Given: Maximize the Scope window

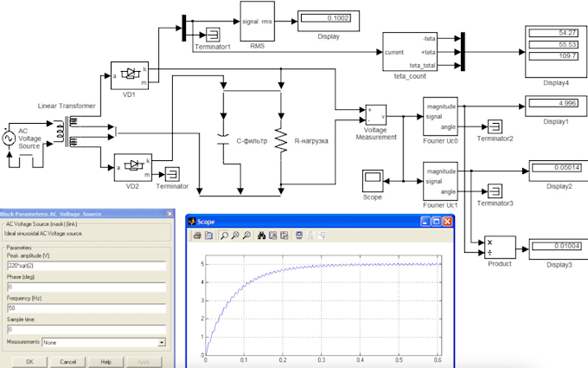Looking at the screenshot, I should coord(436,222).
